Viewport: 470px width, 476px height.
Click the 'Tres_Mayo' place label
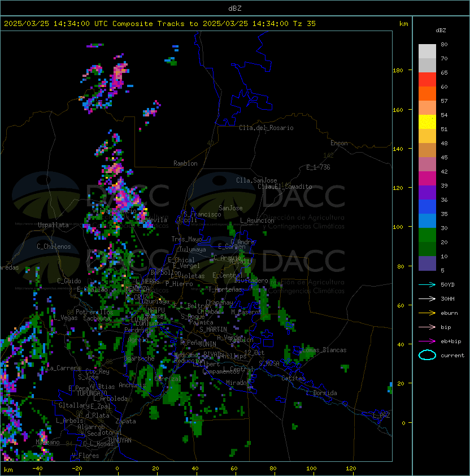point(186,239)
